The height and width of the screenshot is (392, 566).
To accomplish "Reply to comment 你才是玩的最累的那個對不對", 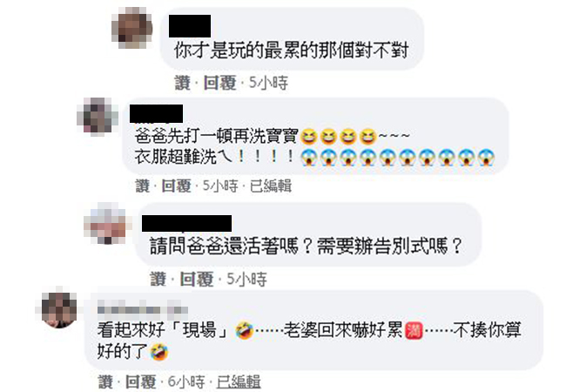I will 219,83.
